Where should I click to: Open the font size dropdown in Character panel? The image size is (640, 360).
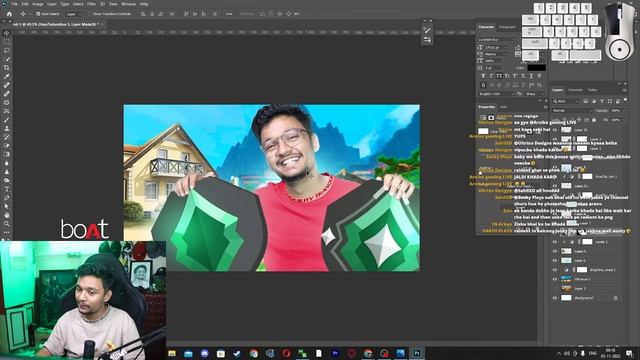[x=496, y=47]
